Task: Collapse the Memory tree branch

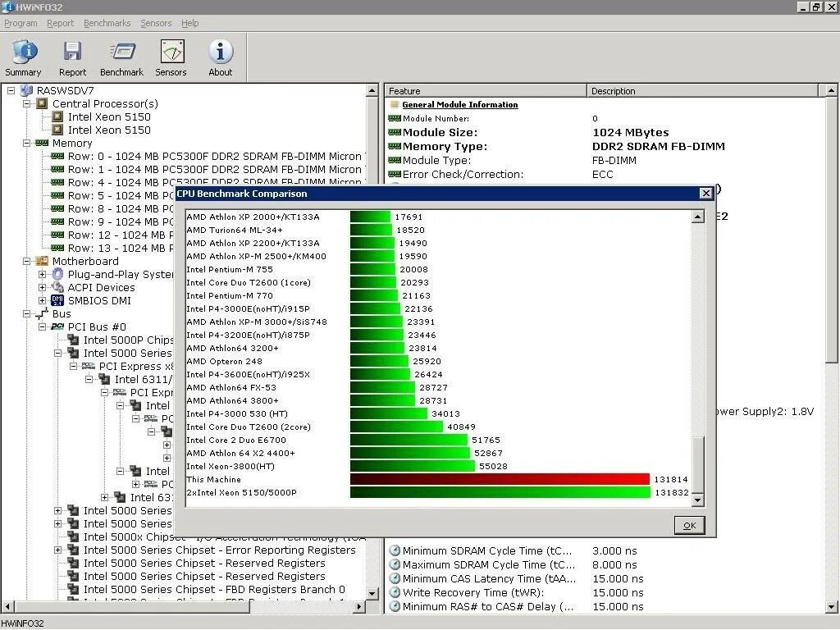Action: click(x=26, y=143)
